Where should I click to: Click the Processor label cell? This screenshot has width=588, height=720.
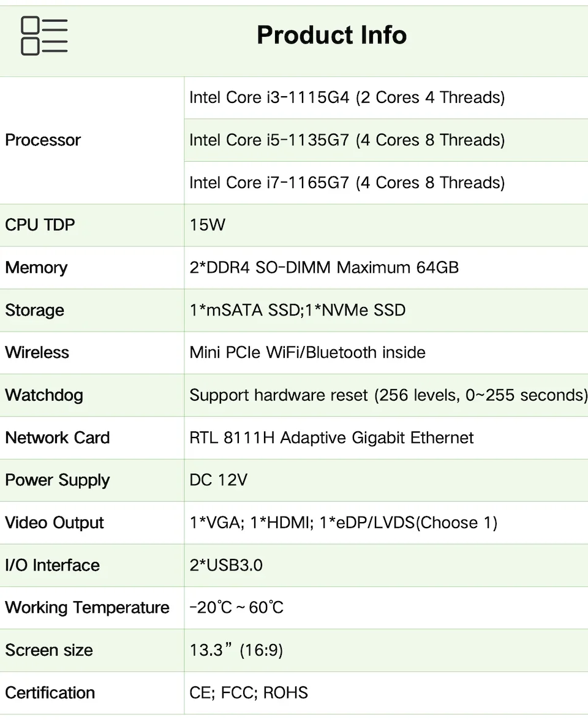[43, 140]
